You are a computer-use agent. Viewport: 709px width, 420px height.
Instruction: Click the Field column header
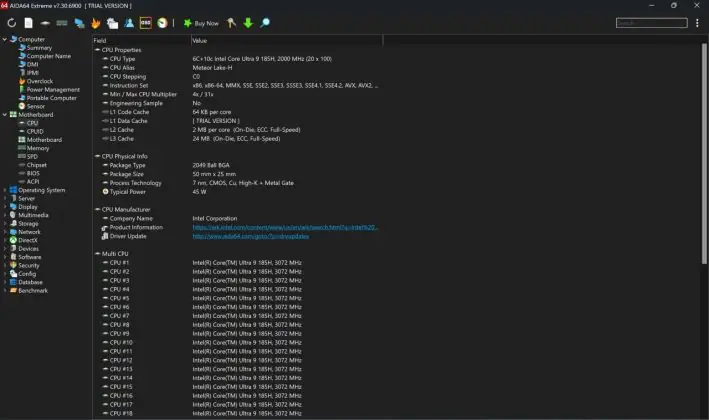click(142, 41)
